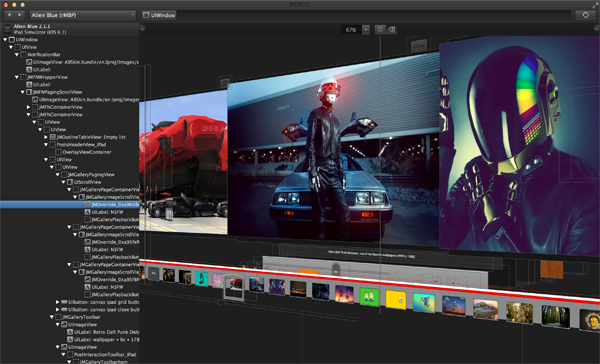Viewport: 600px width, 364px height.
Task: Click the teal thumbnail in the gallery strip
Action: click(201, 279)
